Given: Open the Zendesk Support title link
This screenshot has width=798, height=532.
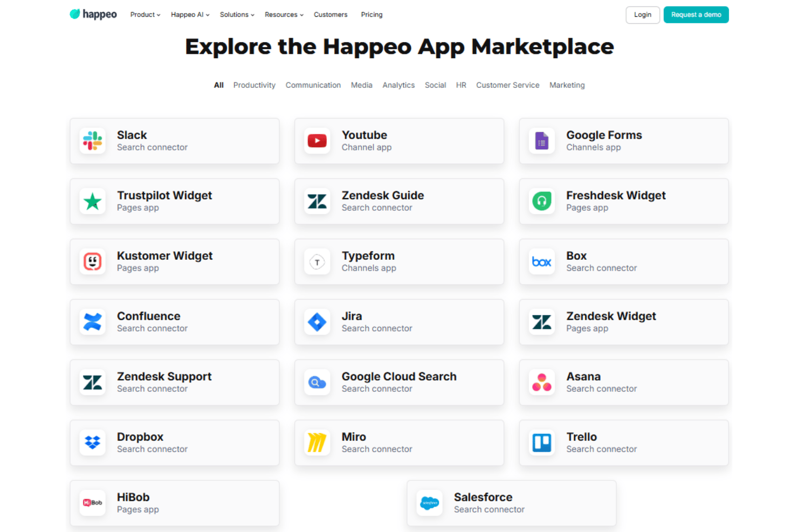Looking at the screenshot, I should (164, 376).
